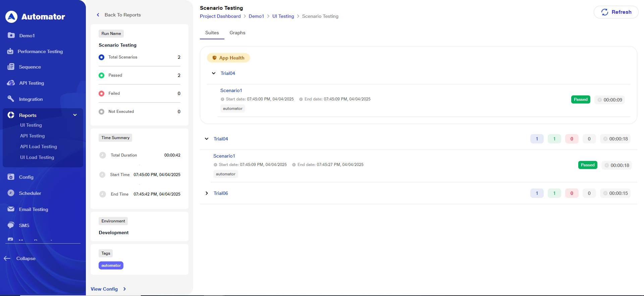Click the Start Time clock icon

point(103,175)
